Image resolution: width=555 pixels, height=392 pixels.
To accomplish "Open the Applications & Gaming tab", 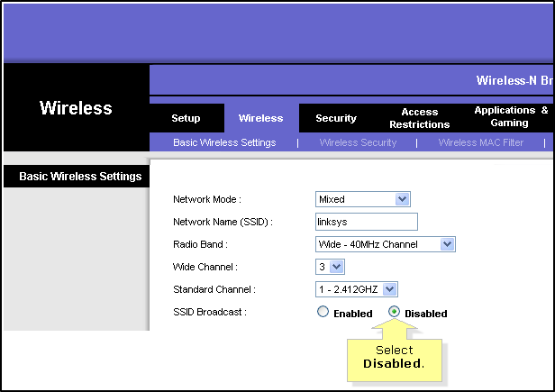I will [511, 116].
